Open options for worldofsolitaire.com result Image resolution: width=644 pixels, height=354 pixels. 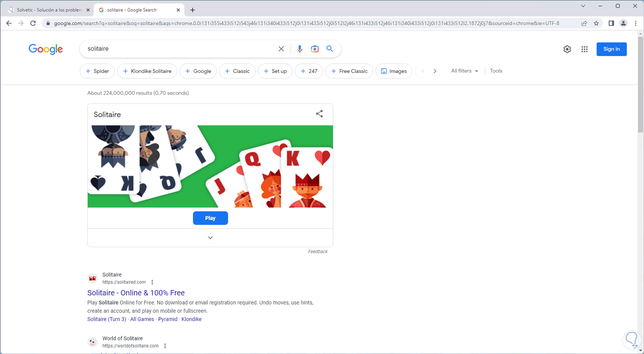165,346
